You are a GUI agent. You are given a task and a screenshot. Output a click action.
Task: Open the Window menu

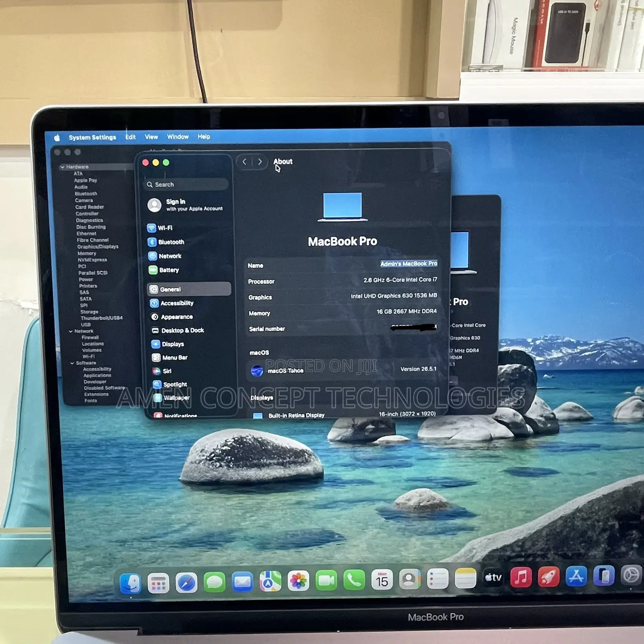point(178,137)
